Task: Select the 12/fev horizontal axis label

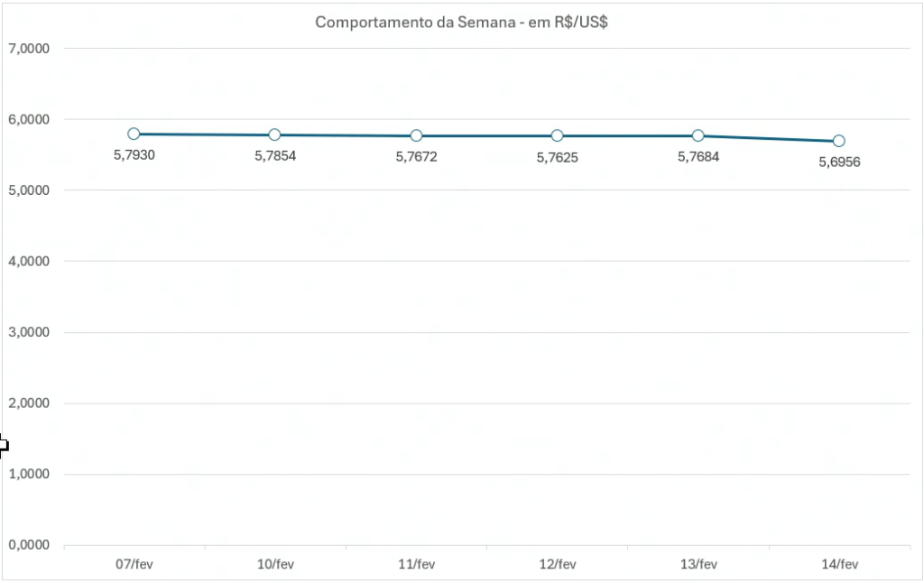Action: pos(557,565)
